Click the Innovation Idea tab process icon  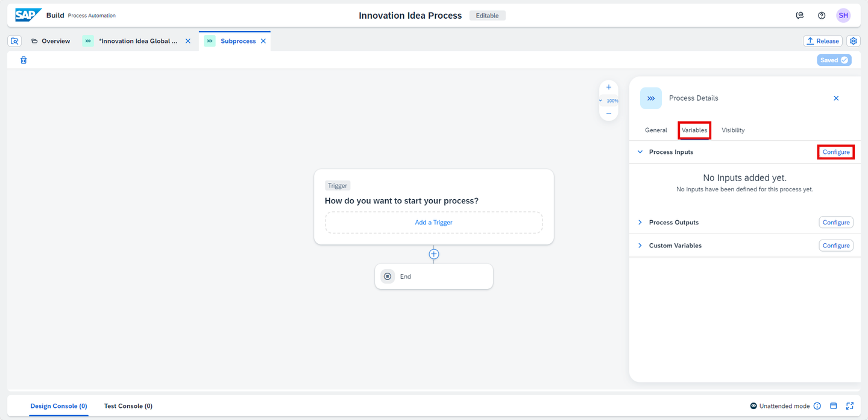point(88,41)
